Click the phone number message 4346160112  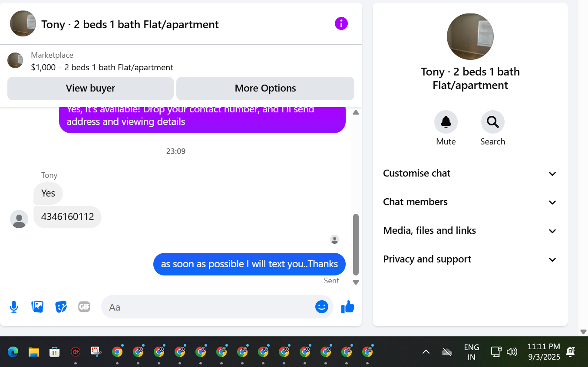click(x=67, y=217)
